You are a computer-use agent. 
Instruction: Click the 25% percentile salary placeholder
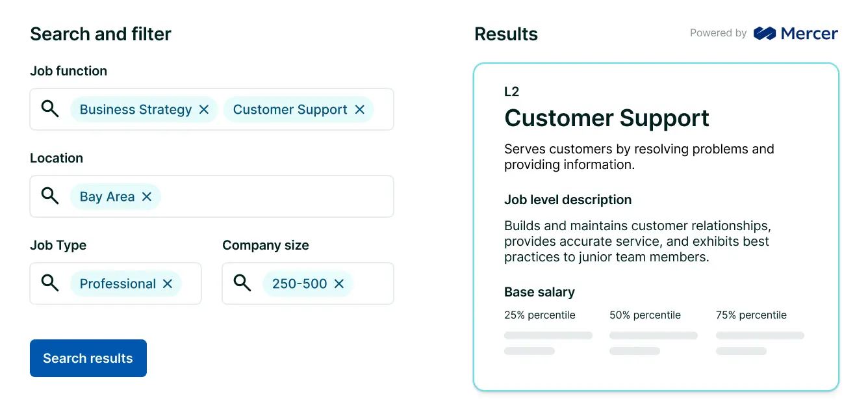click(548, 336)
